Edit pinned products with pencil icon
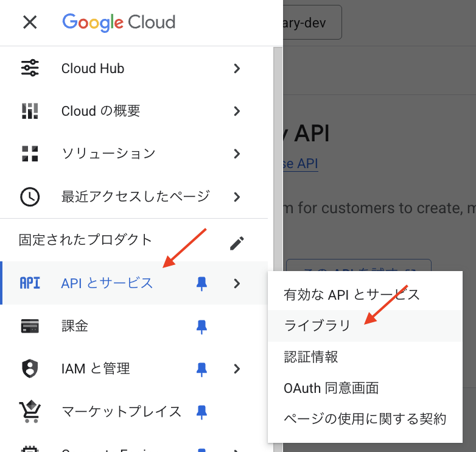This screenshot has width=476, height=452. pos(237,243)
